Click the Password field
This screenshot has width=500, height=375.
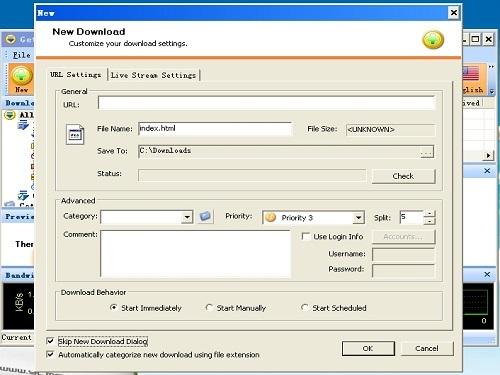pos(403,270)
